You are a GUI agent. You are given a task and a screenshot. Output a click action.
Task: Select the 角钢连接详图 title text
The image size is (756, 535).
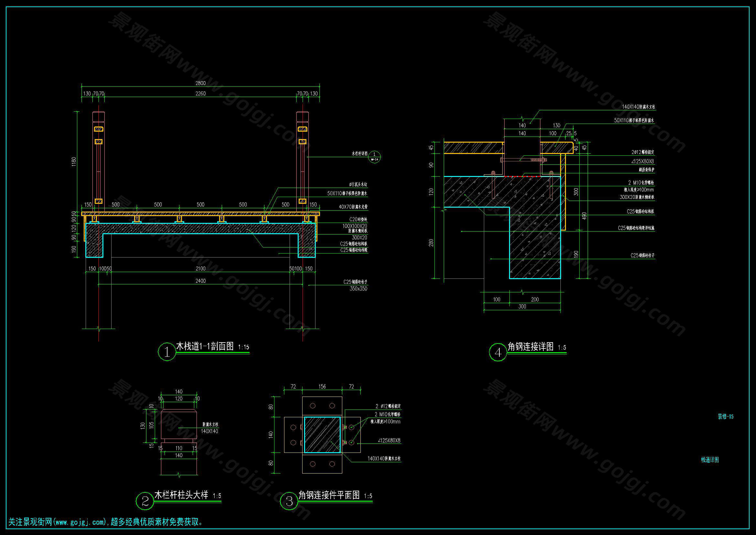click(x=530, y=346)
